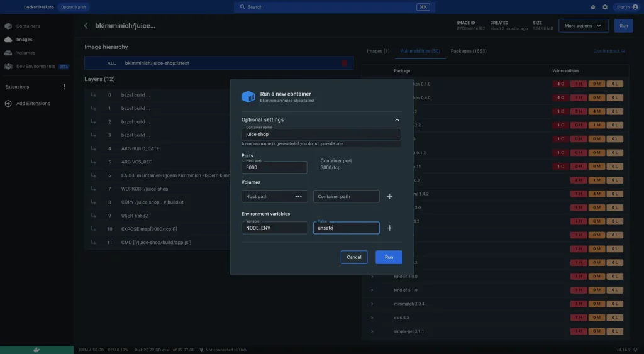Click the container cube icon in dialog header

pos(248,96)
